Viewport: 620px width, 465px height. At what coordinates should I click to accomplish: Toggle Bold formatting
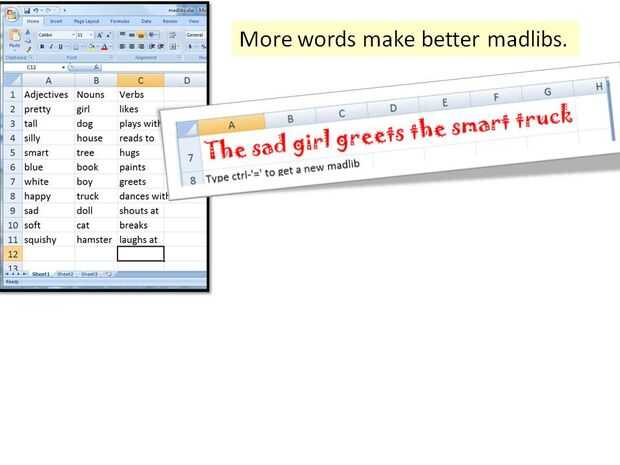(x=42, y=47)
